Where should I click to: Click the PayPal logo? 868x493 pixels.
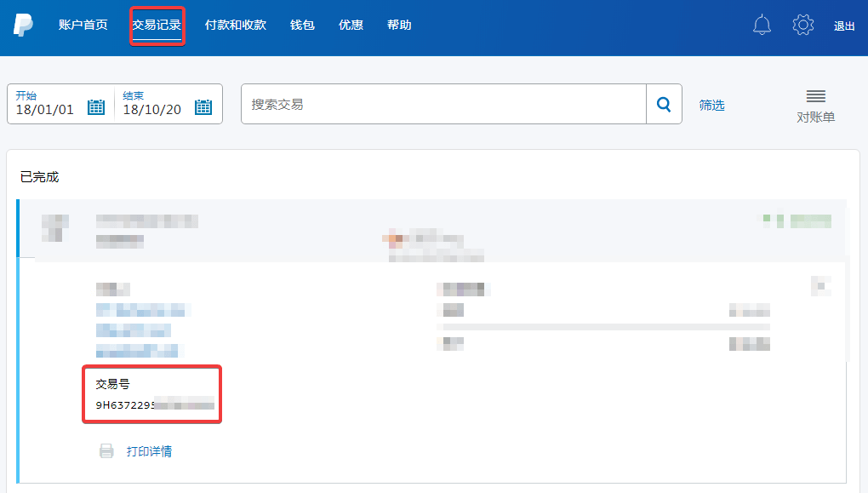click(23, 25)
